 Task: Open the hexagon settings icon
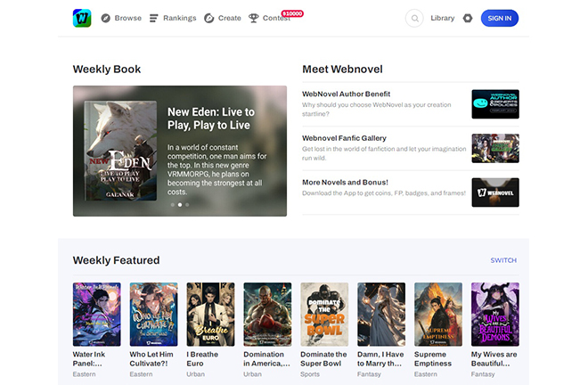pos(468,18)
